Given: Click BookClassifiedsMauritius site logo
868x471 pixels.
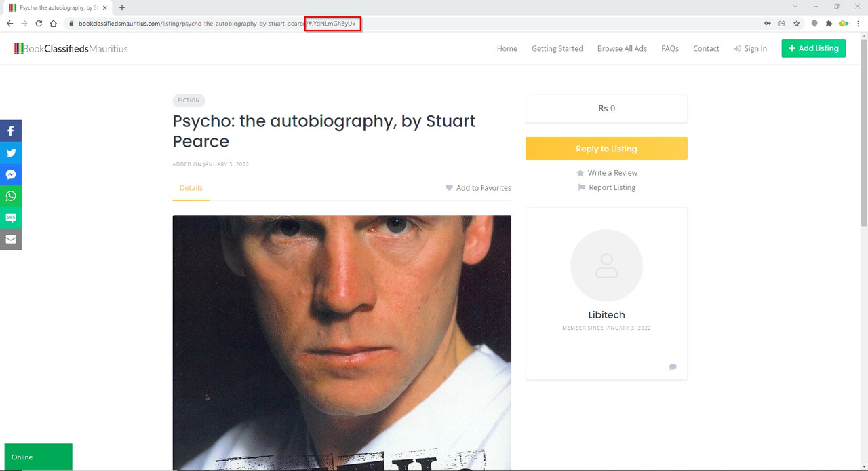Looking at the screenshot, I should (x=71, y=48).
